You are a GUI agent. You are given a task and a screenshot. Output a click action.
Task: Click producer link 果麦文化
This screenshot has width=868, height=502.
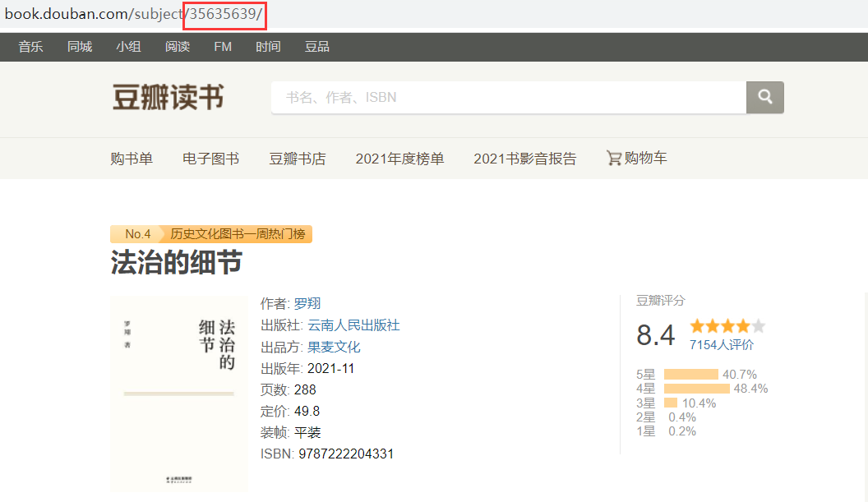(334, 347)
